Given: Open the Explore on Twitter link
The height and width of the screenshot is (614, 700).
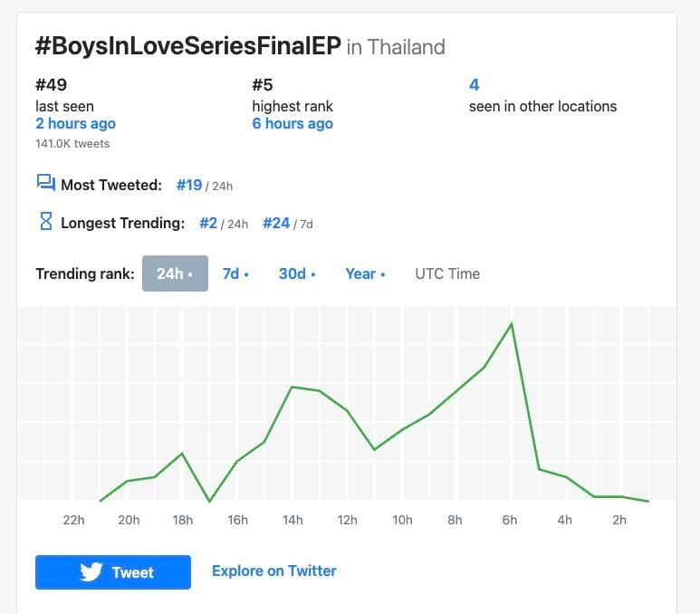Looking at the screenshot, I should coord(274,571).
